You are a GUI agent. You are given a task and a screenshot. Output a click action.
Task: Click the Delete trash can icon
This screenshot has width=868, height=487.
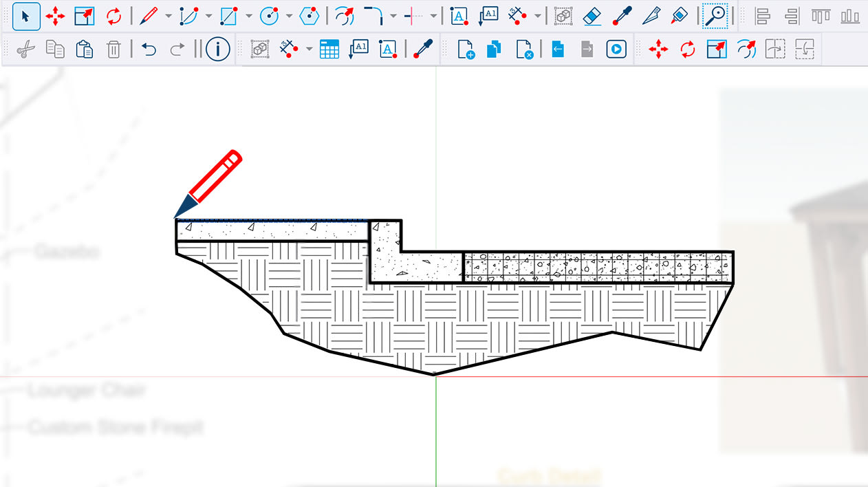(113, 50)
